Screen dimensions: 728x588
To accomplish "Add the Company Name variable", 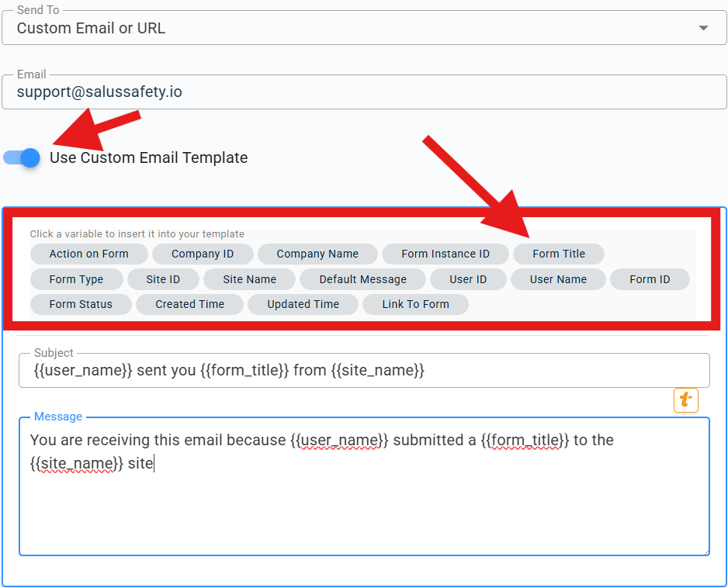I will (317, 254).
